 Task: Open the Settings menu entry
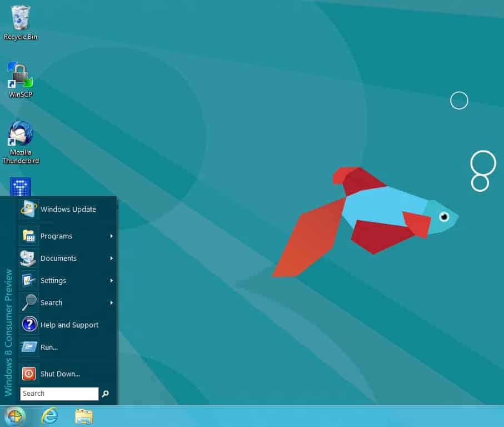tap(67, 281)
